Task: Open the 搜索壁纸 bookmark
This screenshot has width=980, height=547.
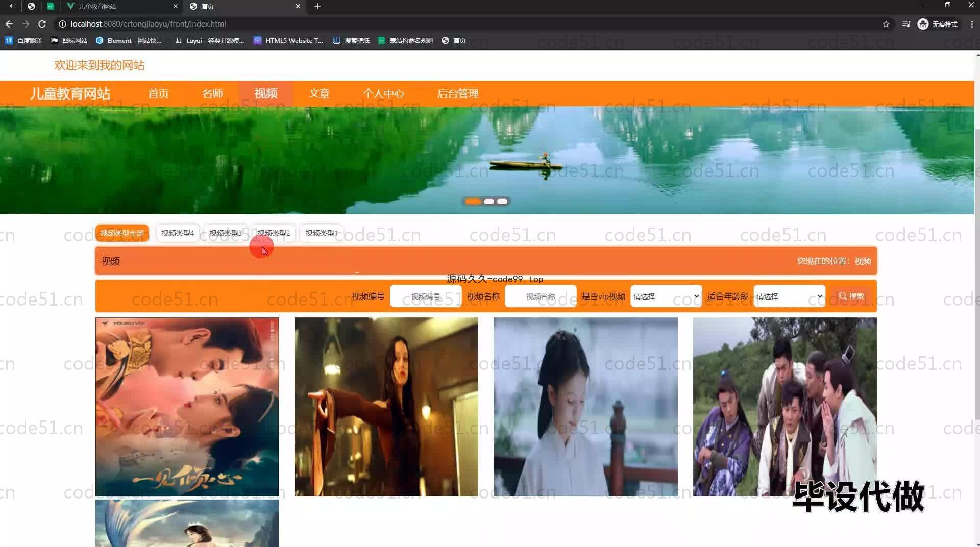Action: click(x=351, y=40)
